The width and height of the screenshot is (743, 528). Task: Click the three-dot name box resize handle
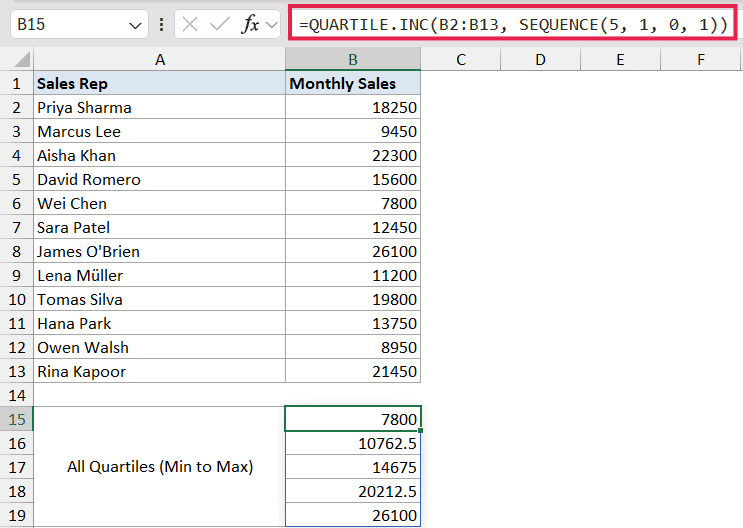click(x=162, y=24)
